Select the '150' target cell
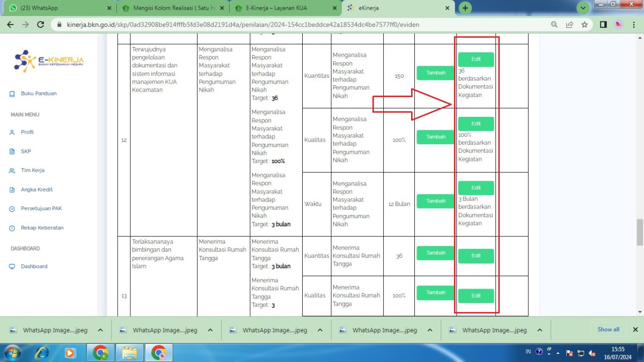This screenshot has height=362, width=644. [399, 76]
